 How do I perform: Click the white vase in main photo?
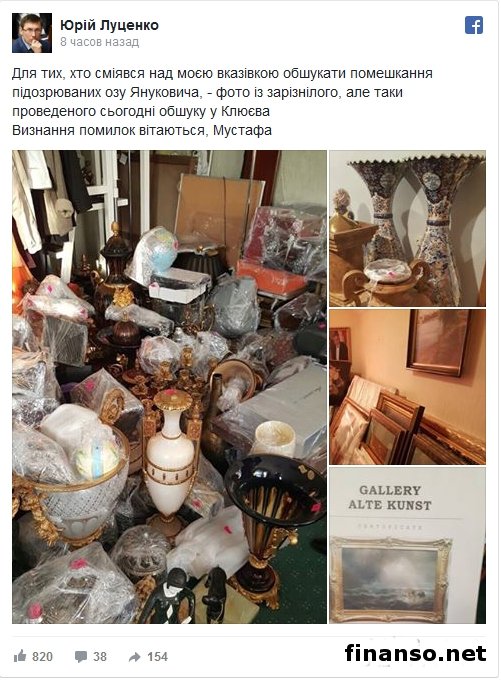click(170, 460)
